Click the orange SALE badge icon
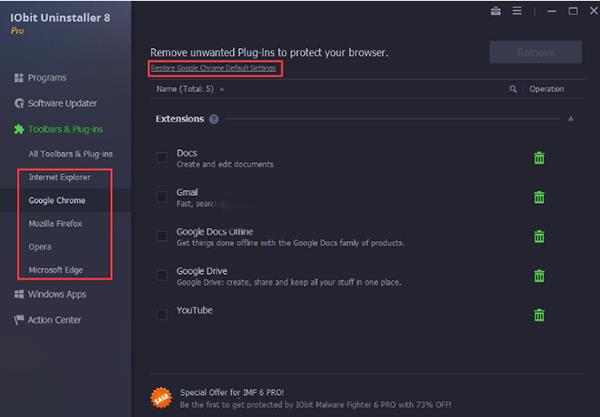 coord(161,398)
